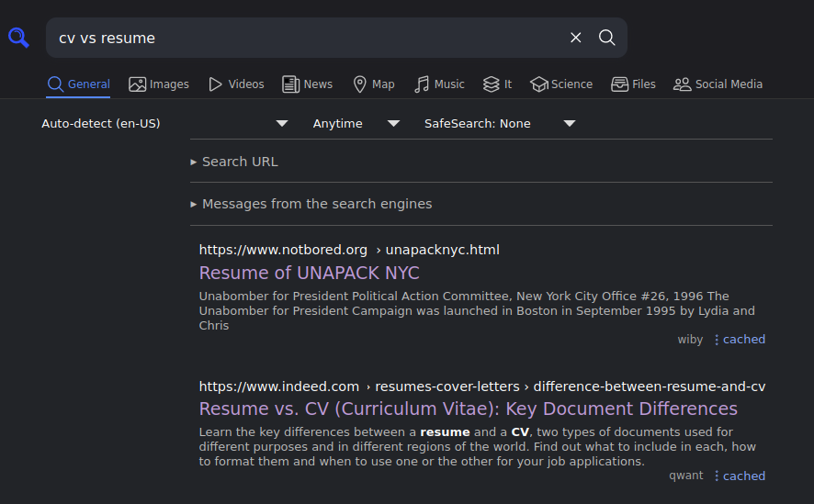814x504 pixels.
Task: Open the SafeSearch: None dropdown
Action: (500, 123)
